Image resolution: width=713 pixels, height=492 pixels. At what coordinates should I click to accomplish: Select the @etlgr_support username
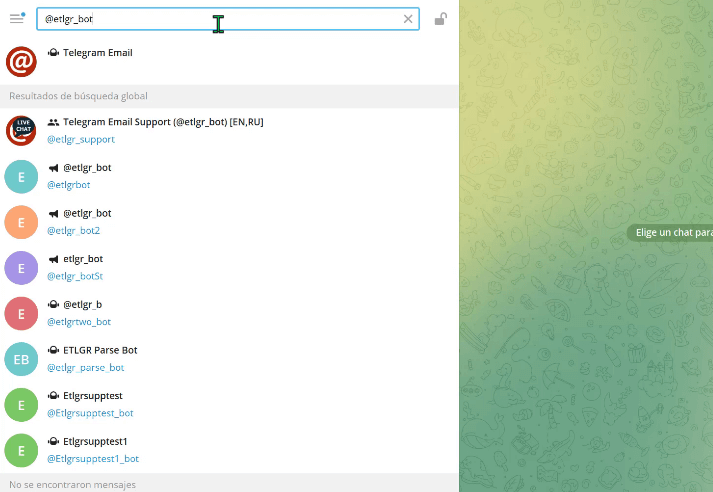click(81, 139)
